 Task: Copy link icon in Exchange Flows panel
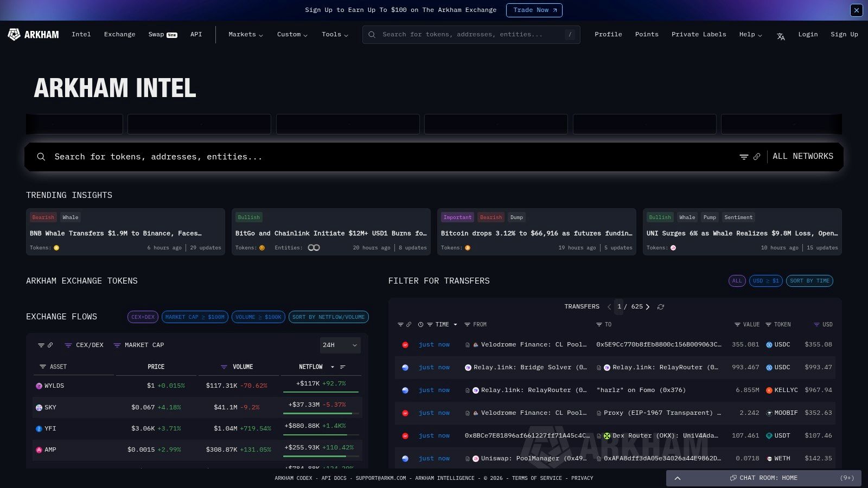coord(50,345)
